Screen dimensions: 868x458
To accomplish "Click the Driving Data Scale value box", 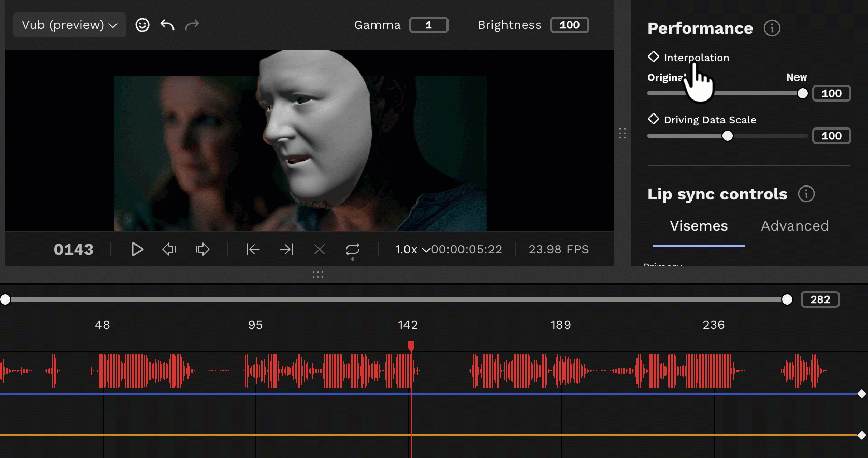I will (x=832, y=136).
